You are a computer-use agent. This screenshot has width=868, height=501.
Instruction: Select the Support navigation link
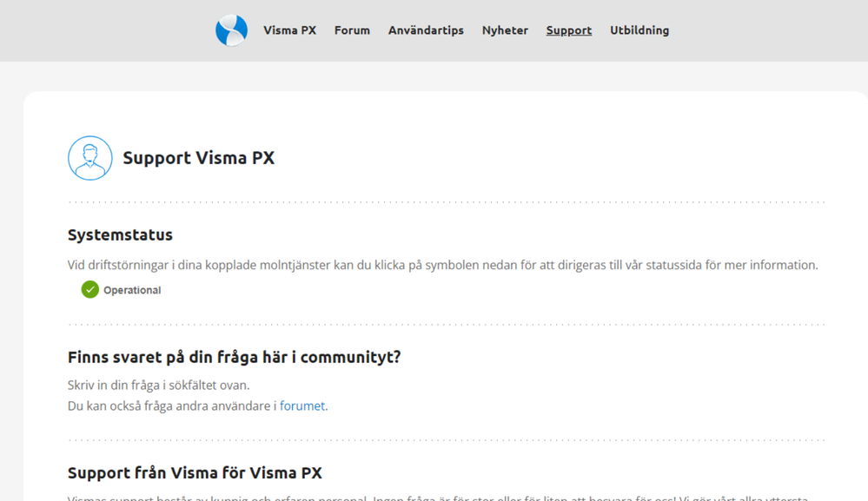[568, 30]
